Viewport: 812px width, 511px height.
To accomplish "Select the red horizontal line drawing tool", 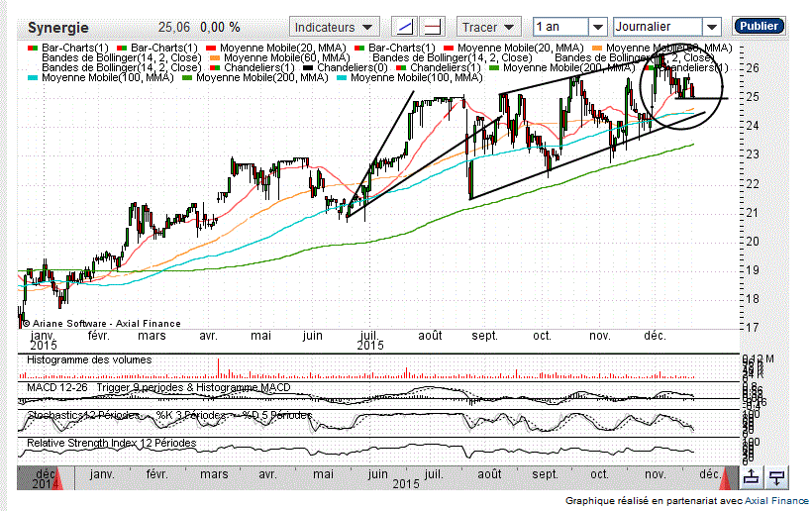I will pos(433,27).
